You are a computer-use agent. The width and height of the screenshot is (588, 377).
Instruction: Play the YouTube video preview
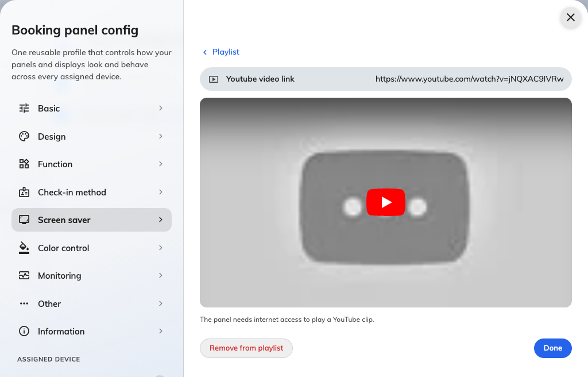pos(385,202)
